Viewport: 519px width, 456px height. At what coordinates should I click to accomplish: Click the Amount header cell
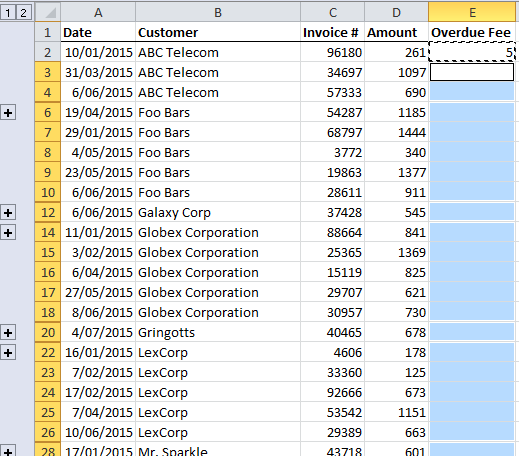click(396, 32)
